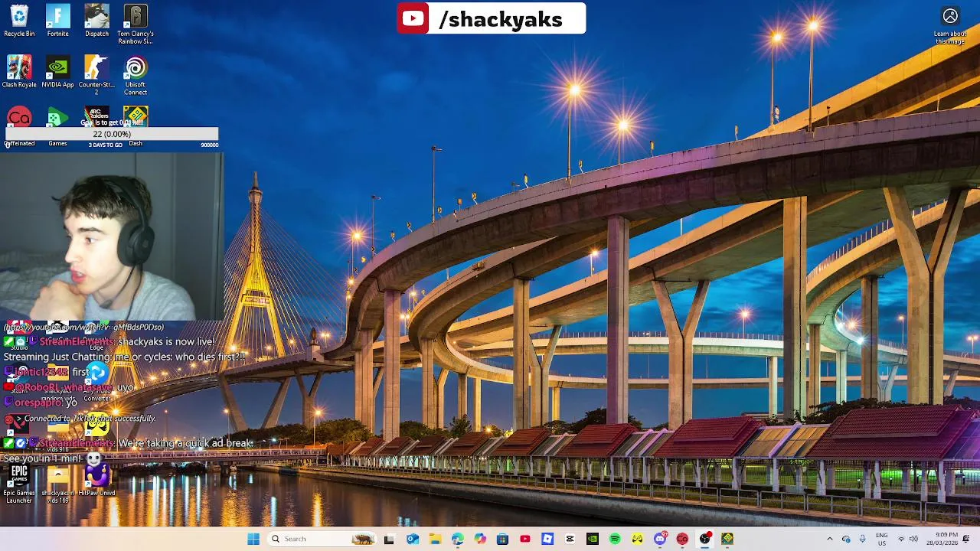
Task: Open the yellow mask icon on taskbar
Action: [638, 539]
